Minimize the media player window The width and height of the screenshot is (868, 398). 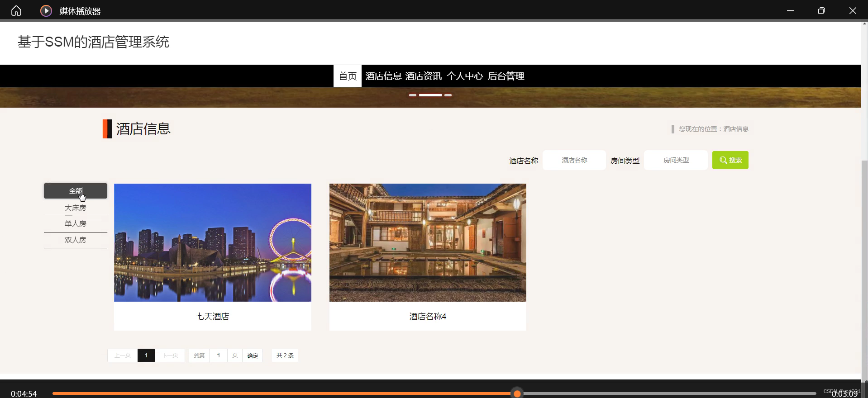point(790,10)
